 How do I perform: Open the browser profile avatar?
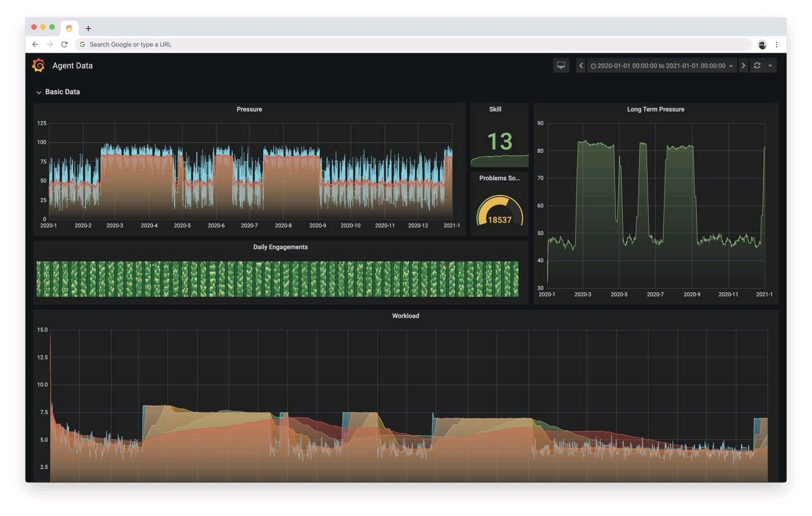coord(762,45)
